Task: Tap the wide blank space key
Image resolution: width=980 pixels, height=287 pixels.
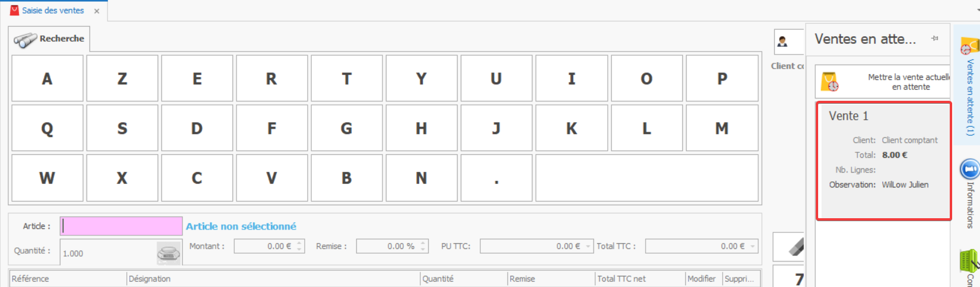Action: point(647,178)
